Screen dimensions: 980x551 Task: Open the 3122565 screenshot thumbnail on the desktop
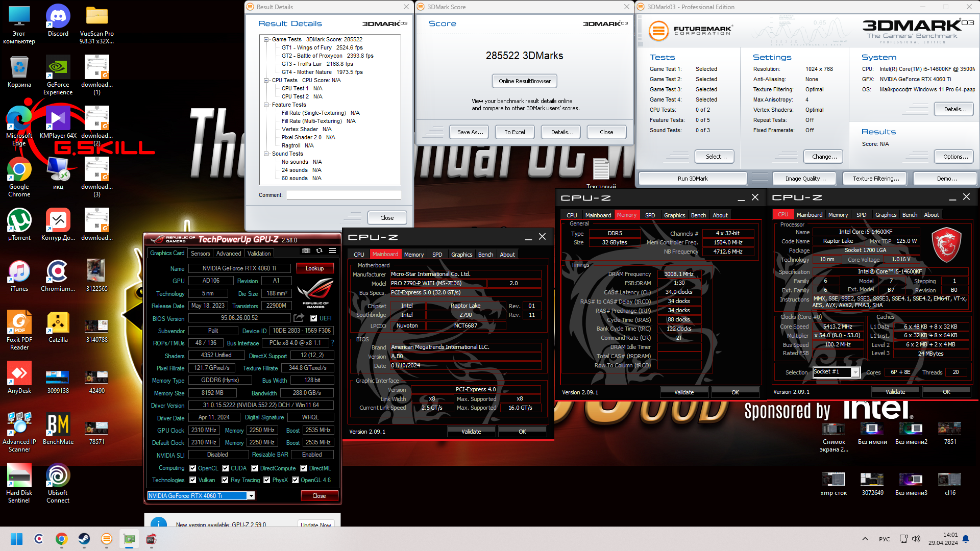(96, 275)
